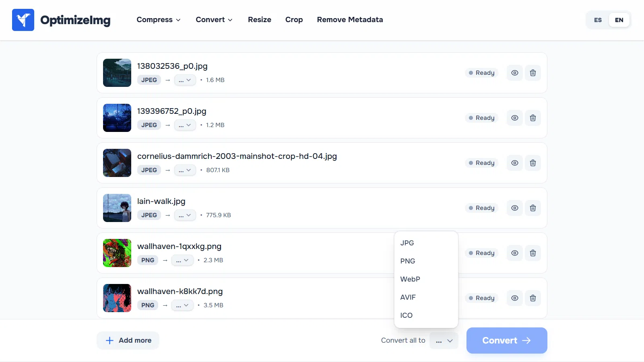Remove lain-walk.jpg with trash icon
The width and height of the screenshot is (644, 362).
pyautogui.click(x=533, y=208)
